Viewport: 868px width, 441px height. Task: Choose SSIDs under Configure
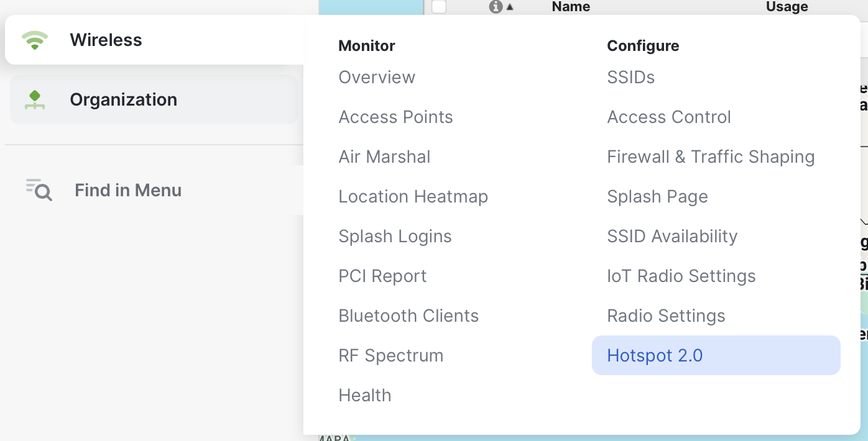pyautogui.click(x=630, y=78)
